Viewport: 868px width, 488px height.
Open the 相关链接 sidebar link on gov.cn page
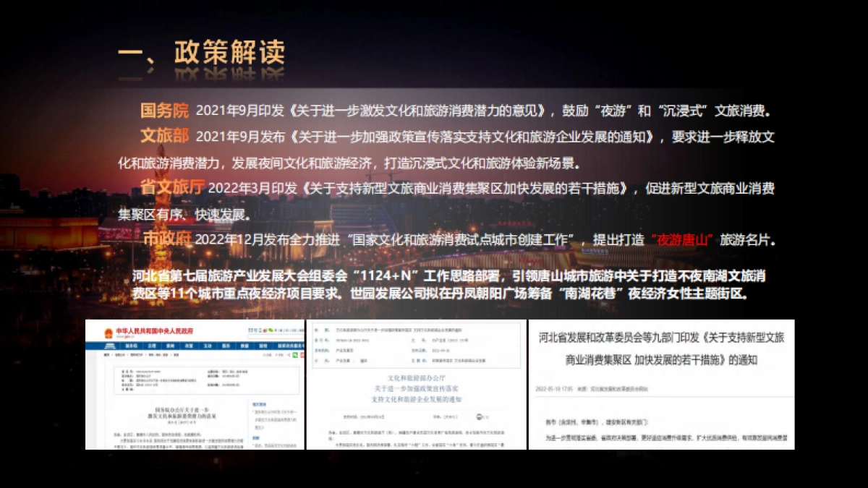click(x=259, y=403)
